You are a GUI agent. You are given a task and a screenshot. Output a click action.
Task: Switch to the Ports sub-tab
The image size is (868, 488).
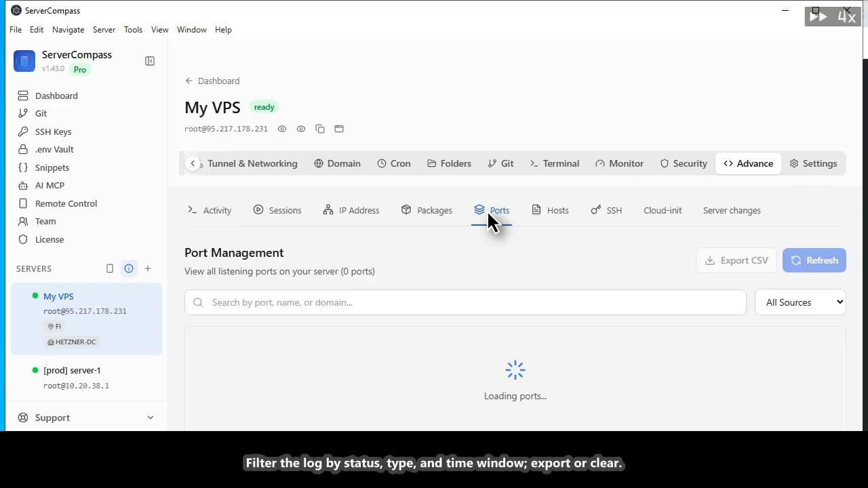click(492, 210)
